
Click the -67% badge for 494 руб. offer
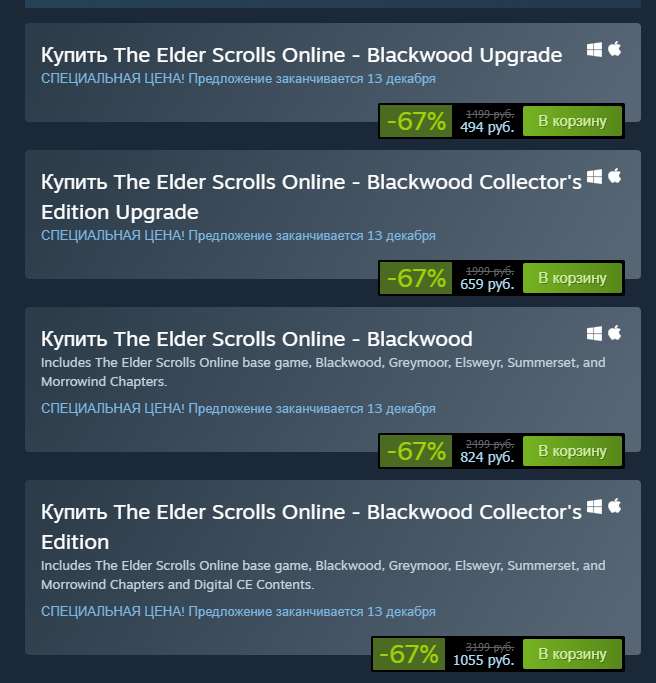416,121
